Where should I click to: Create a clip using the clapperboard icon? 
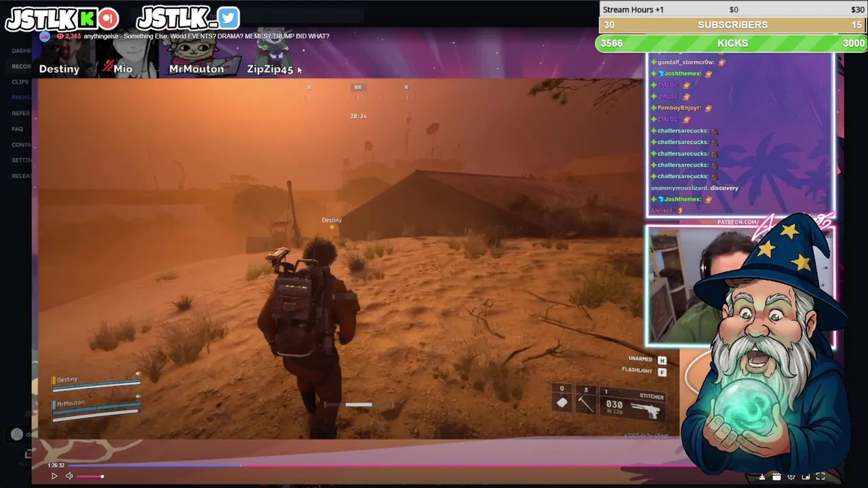(776, 476)
